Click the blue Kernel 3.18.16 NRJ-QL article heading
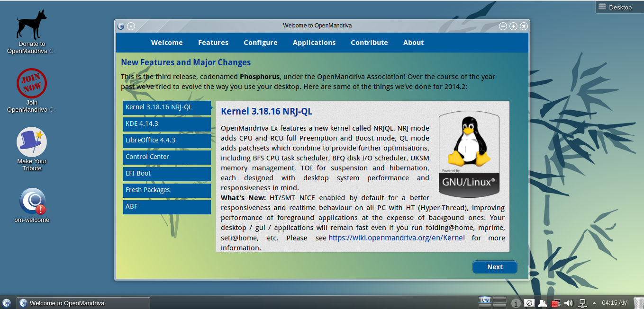The height and width of the screenshot is (309, 644). tap(267, 112)
